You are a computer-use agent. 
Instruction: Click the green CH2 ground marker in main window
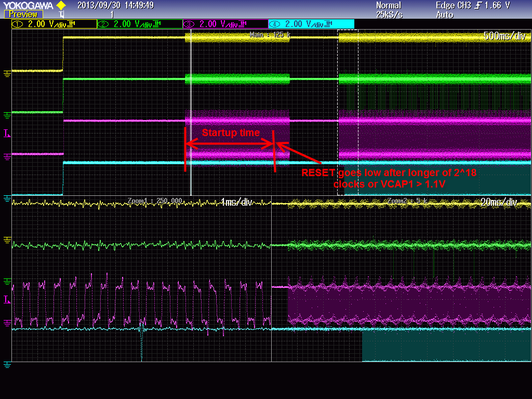click(x=7, y=115)
